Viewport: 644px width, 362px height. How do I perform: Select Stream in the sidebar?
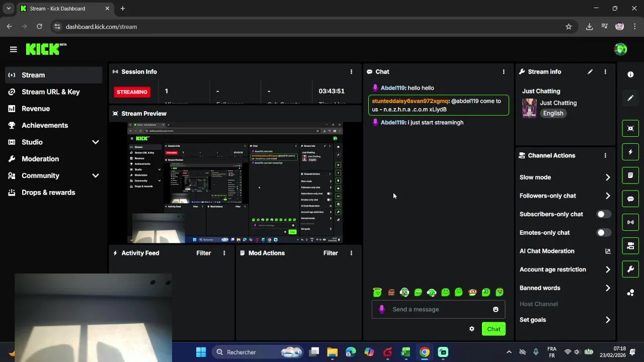pyautogui.click(x=54, y=75)
